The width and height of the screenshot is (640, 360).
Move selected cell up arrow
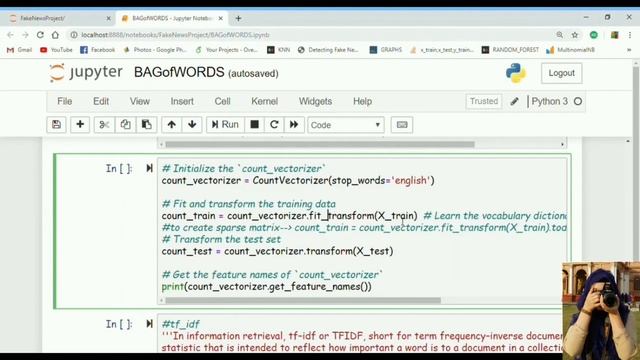click(x=171, y=124)
